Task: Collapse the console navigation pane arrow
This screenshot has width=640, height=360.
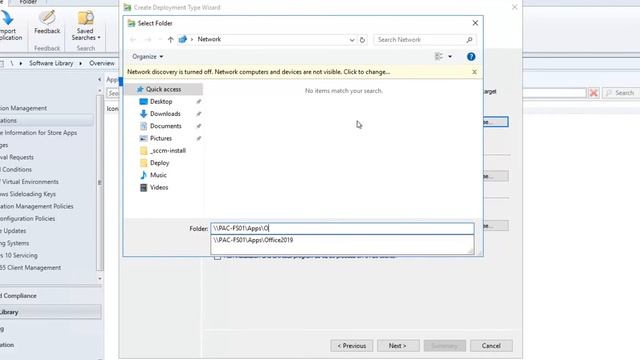Action: (100, 79)
